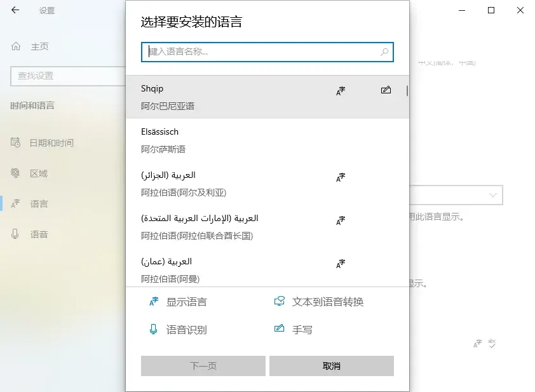Click the display language icon for 阿拉伯语(阿曼)
This screenshot has height=392, width=535.
[341, 264]
